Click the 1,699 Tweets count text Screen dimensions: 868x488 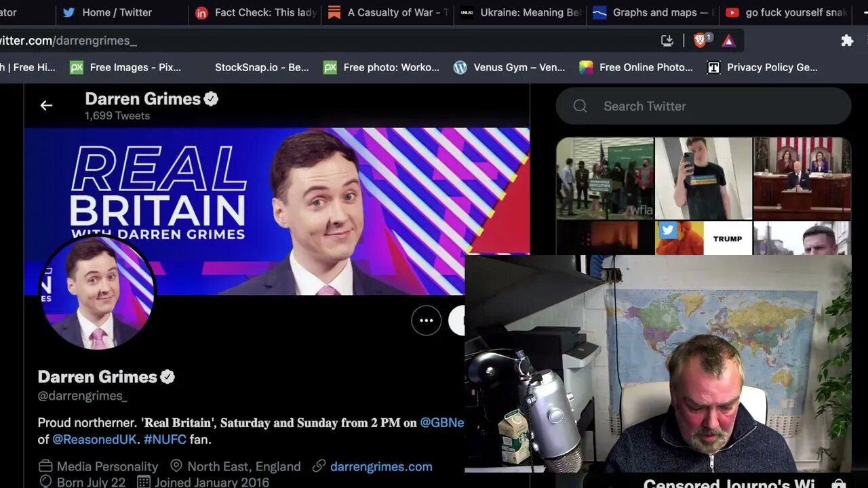click(x=117, y=116)
